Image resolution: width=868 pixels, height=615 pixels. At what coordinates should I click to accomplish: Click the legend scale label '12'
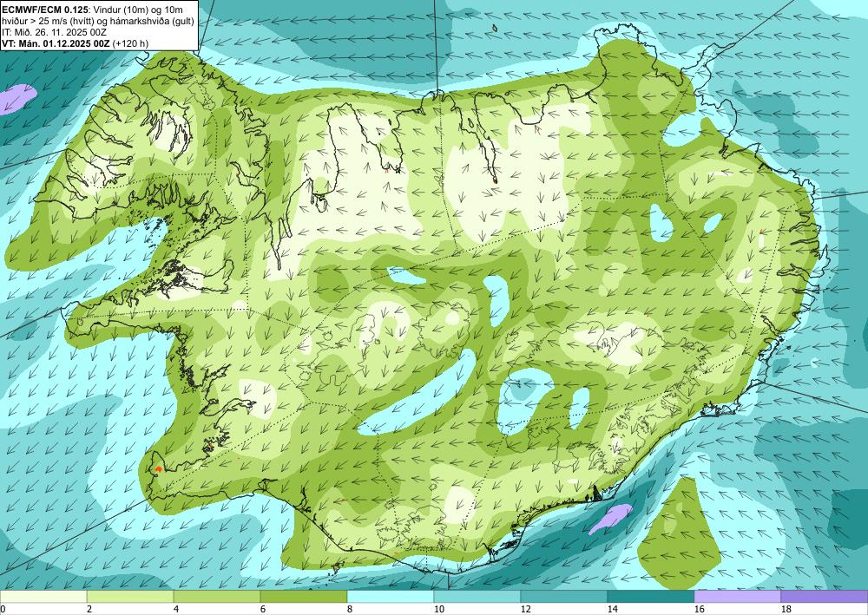[x=525, y=610]
